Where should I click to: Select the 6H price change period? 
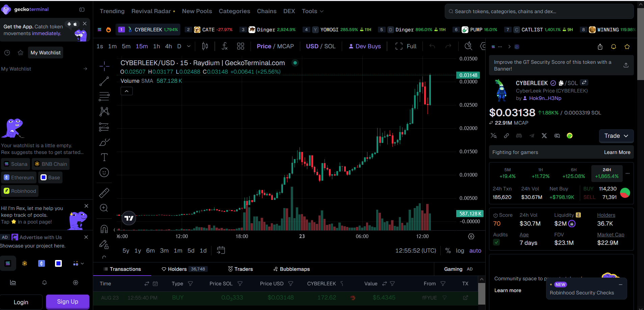point(574,173)
